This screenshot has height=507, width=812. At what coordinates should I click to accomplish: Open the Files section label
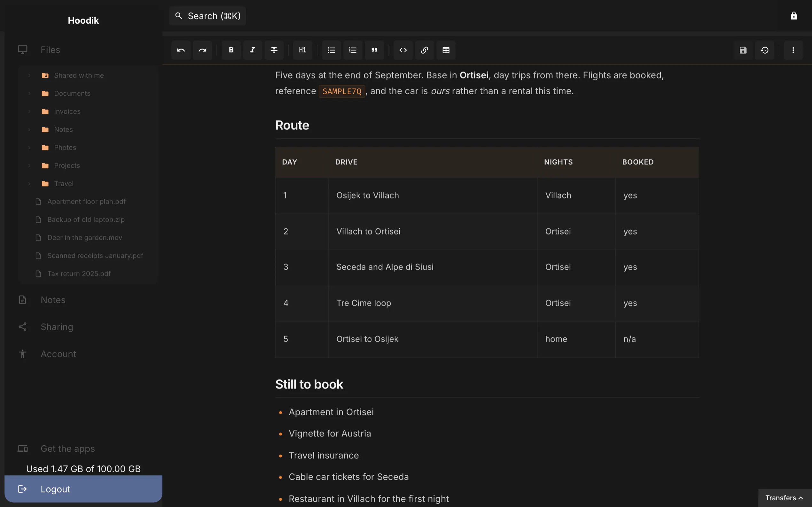50,50
